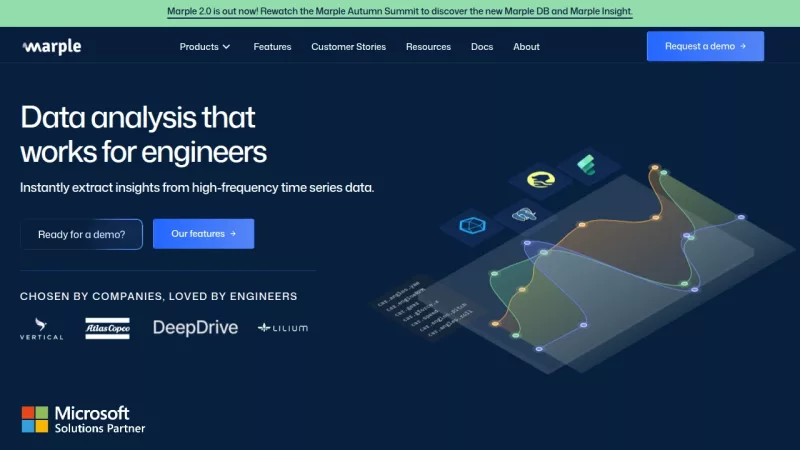Click the yellow circular icon tile

(540, 180)
